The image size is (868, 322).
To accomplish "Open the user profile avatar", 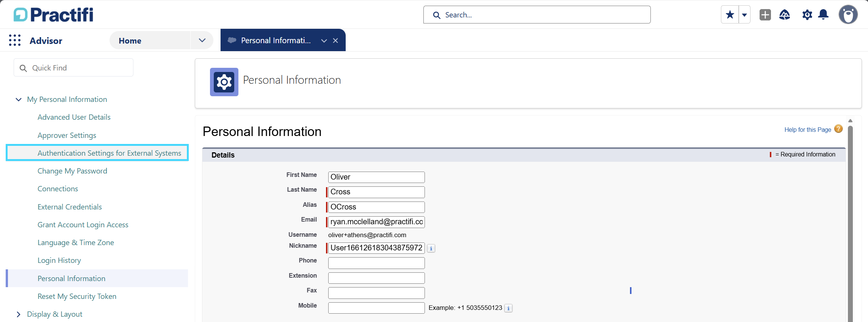I will coord(848,15).
